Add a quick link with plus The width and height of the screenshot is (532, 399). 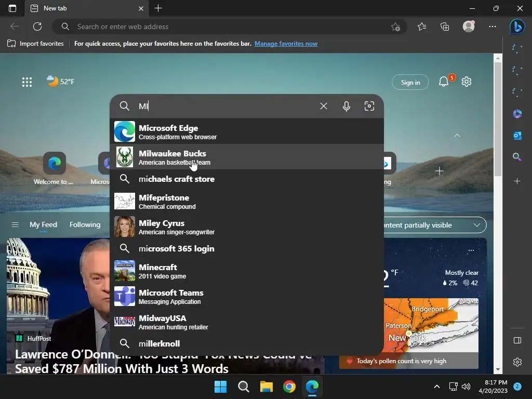(439, 171)
